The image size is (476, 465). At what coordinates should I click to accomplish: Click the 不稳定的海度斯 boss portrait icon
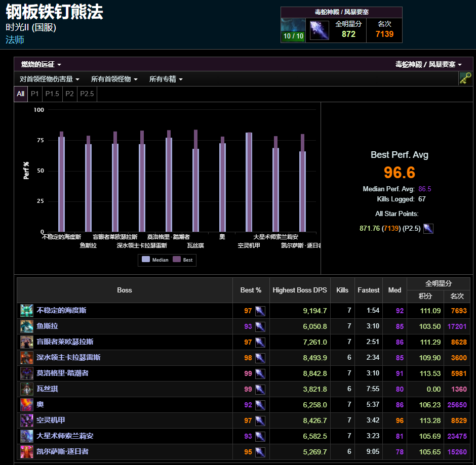click(x=26, y=310)
